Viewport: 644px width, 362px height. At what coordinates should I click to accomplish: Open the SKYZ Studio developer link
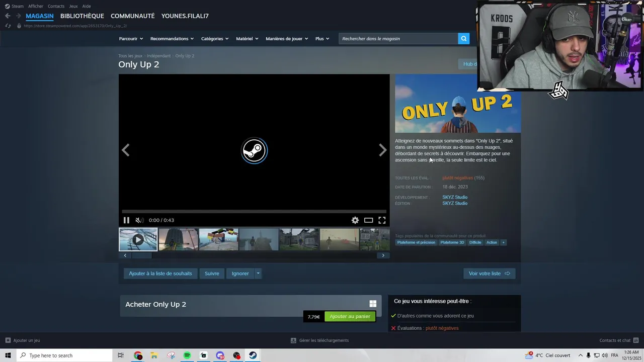(x=455, y=197)
